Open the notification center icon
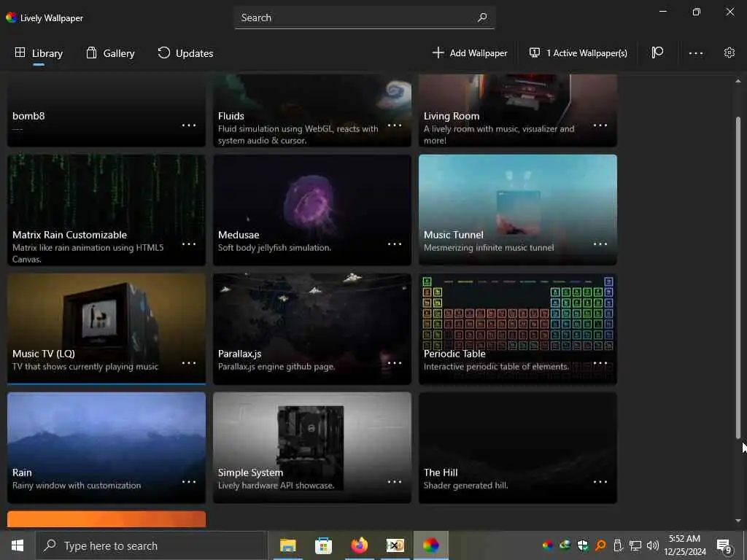Image resolution: width=747 pixels, height=560 pixels. pos(724,545)
